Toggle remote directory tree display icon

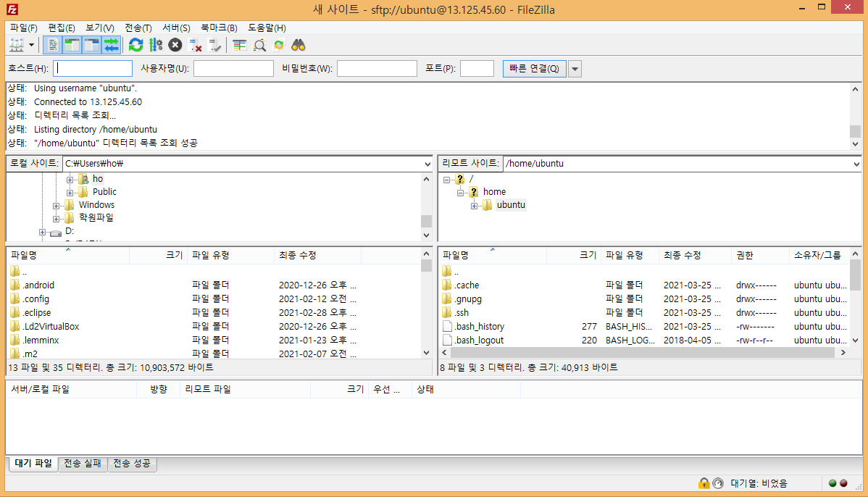coord(92,46)
